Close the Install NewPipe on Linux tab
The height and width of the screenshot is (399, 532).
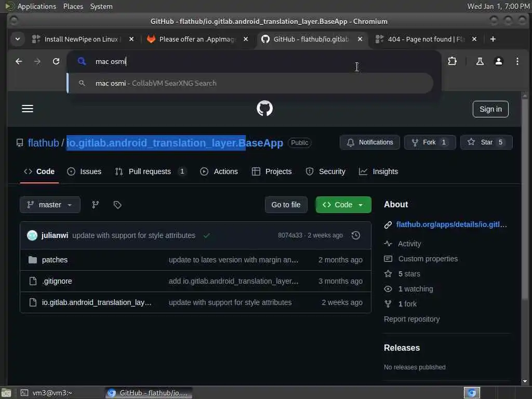131,39
